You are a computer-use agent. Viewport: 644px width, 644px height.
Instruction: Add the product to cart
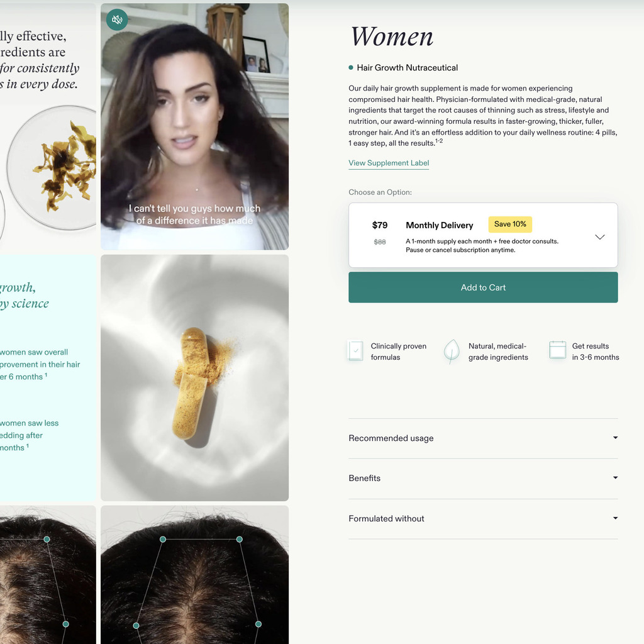point(483,287)
